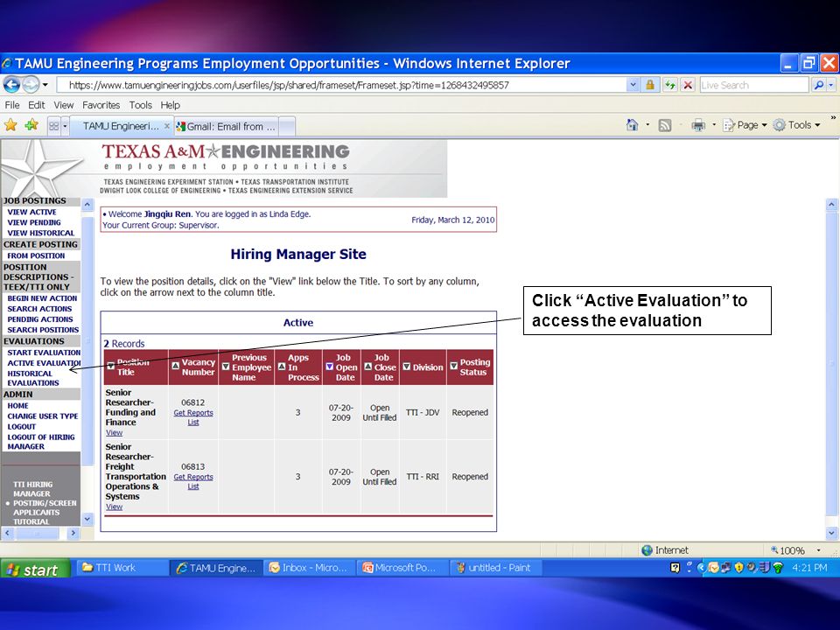
Task: Click sidebar frame scroll up arrow
Action: (87, 205)
